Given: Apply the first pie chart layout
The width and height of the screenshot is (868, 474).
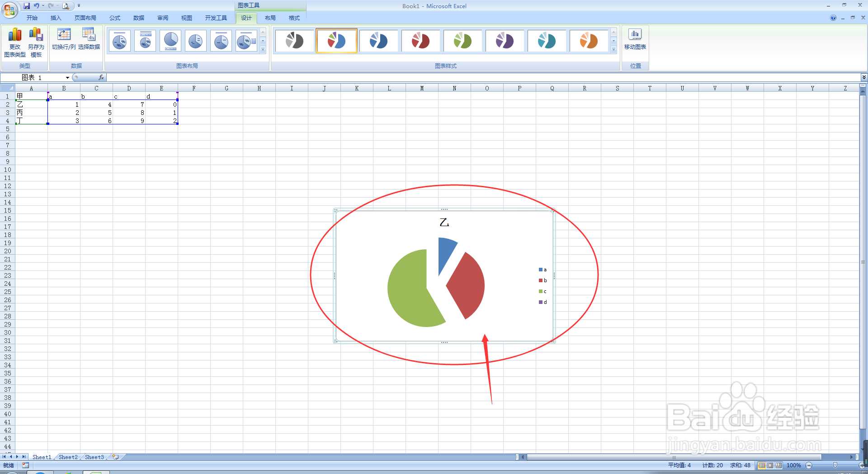Looking at the screenshot, I should 120,41.
